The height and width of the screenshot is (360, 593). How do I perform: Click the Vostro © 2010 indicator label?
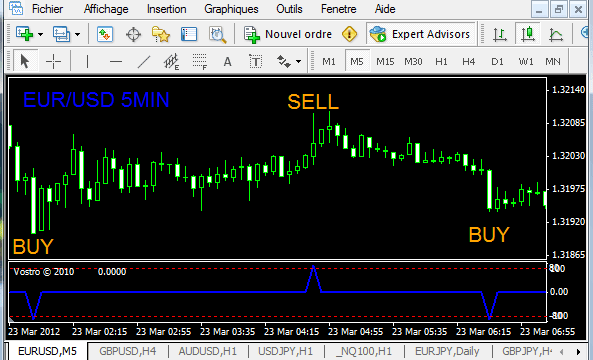[x=43, y=272]
